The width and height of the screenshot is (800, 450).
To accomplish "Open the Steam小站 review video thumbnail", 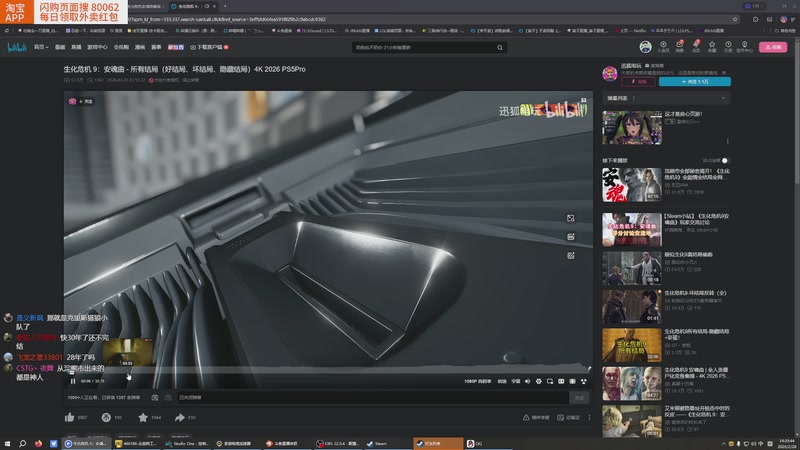I will coord(632,230).
